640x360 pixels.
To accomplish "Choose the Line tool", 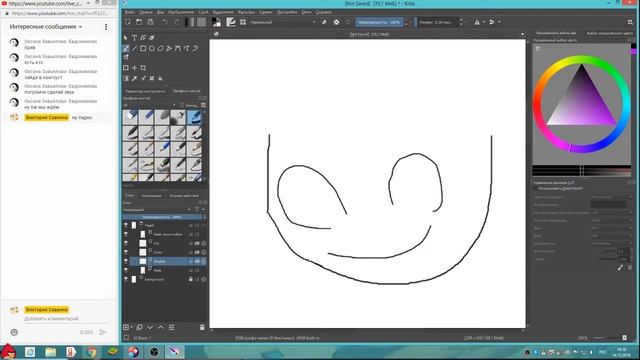I will click(134, 48).
